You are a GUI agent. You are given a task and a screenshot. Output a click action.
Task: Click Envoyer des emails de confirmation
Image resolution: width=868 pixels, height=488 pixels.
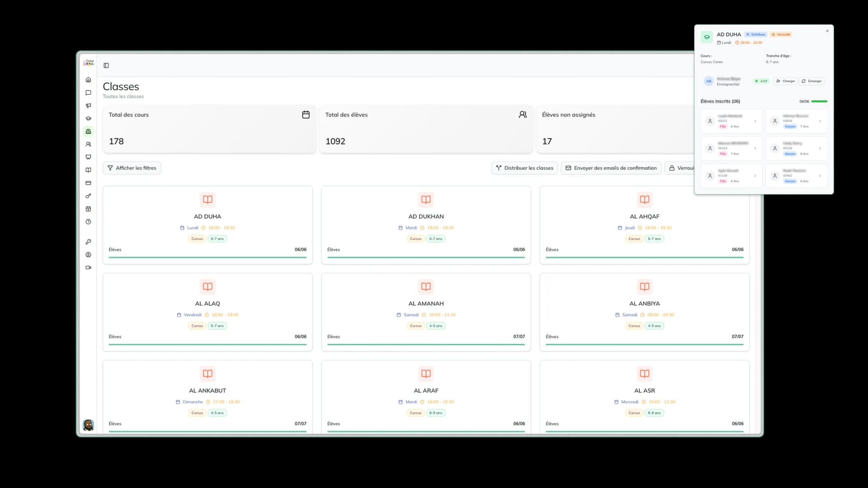pyautogui.click(x=611, y=168)
